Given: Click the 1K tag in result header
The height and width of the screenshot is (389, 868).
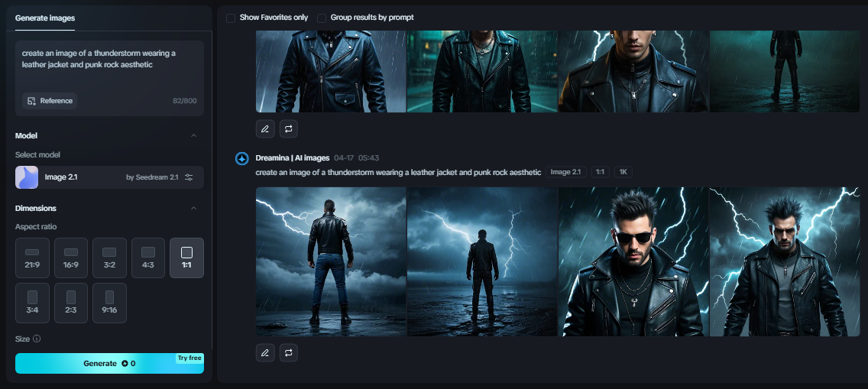Looking at the screenshot, I should (623, 172).
